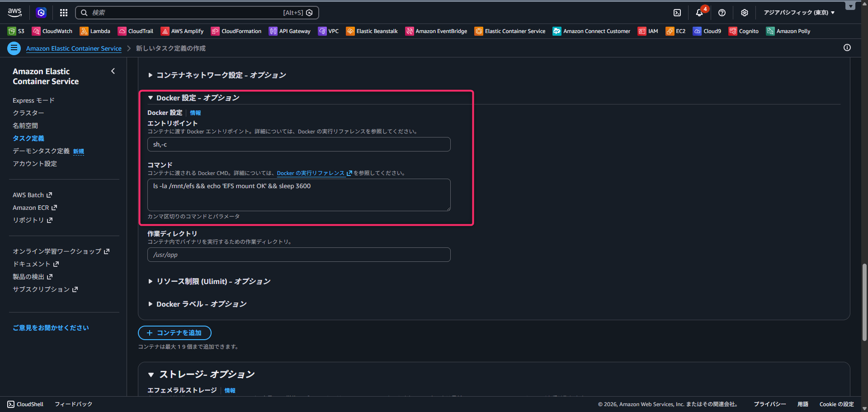
Task: Click フィードバック in the footer
Action: [73, 404]
